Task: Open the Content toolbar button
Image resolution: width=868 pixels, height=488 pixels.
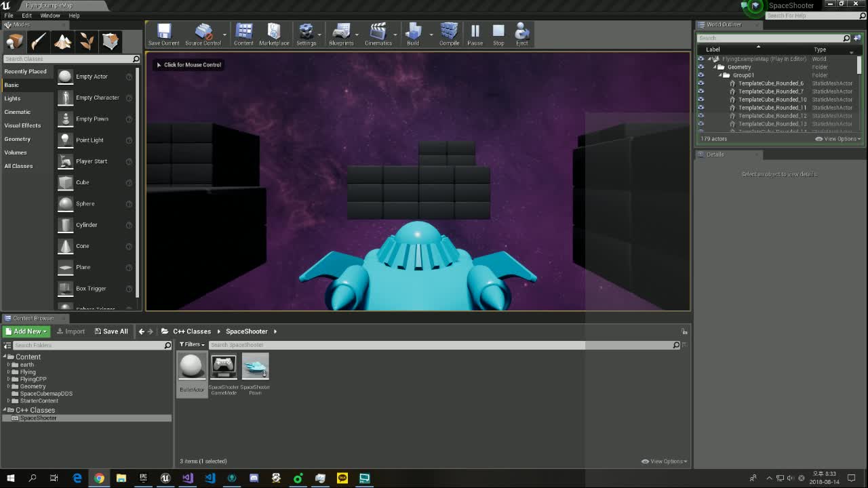Action: [x=243, y=35]
